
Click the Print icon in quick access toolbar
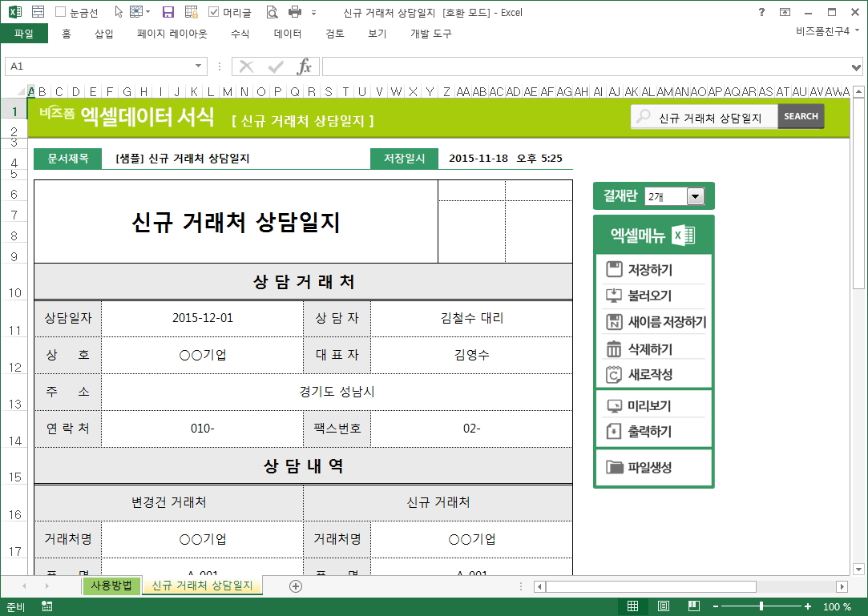tap(294, 12)
